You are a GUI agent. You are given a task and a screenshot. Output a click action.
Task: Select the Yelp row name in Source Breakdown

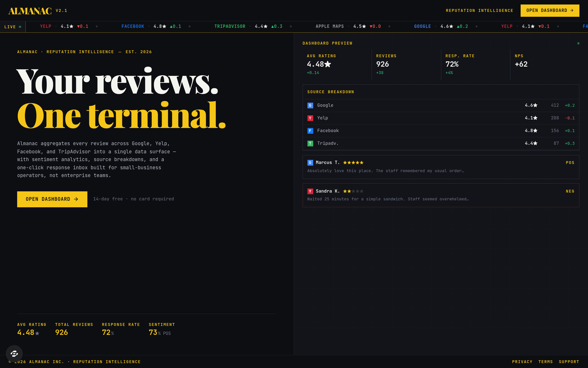(322, 118)
